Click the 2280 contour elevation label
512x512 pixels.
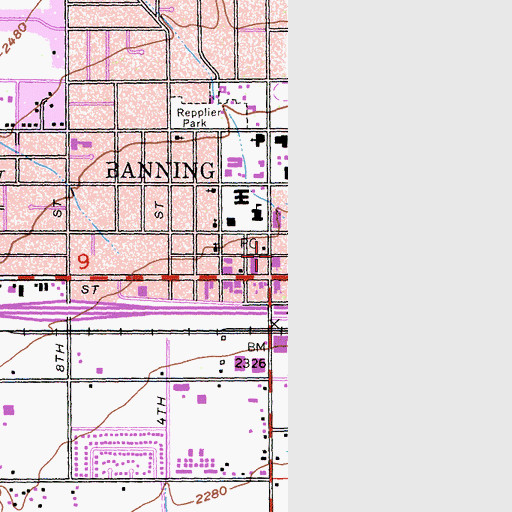[211, 495]
